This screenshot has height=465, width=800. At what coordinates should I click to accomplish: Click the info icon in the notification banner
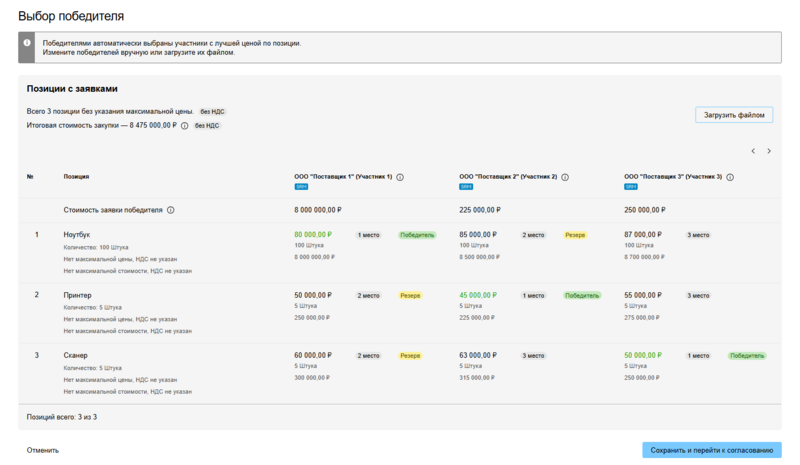coord(28,43)
